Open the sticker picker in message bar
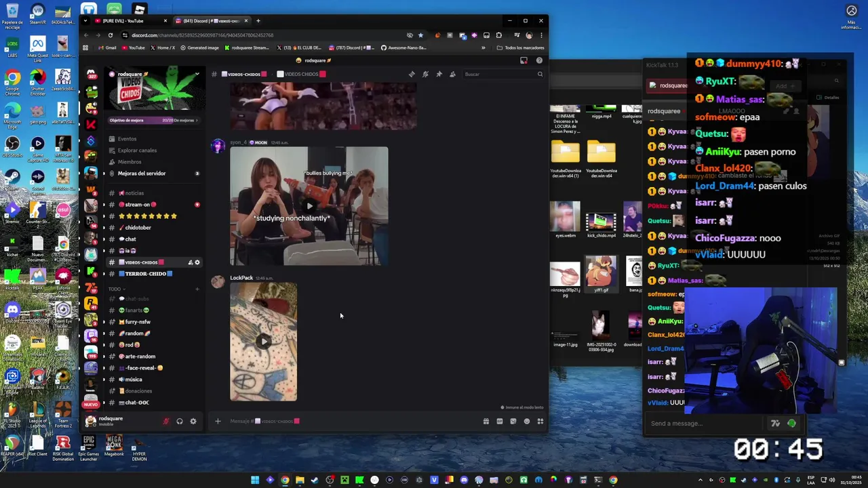868x488 pixels. 513,421
